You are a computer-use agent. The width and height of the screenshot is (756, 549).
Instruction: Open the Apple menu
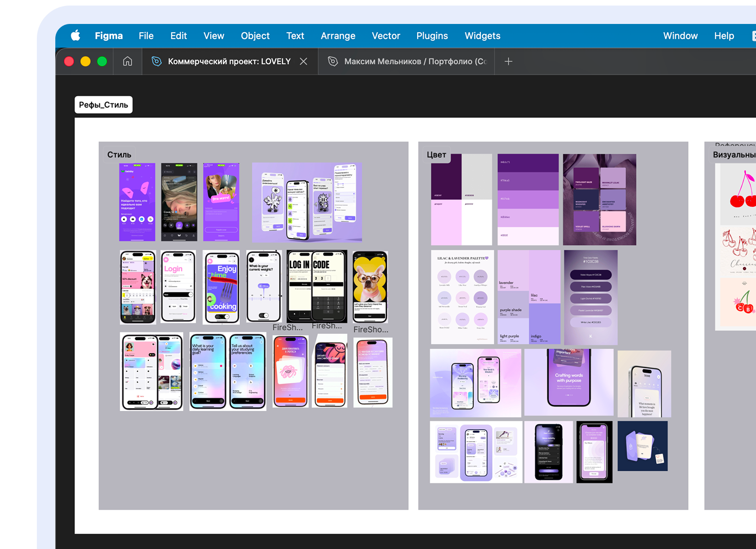click(x=76, y=36)
